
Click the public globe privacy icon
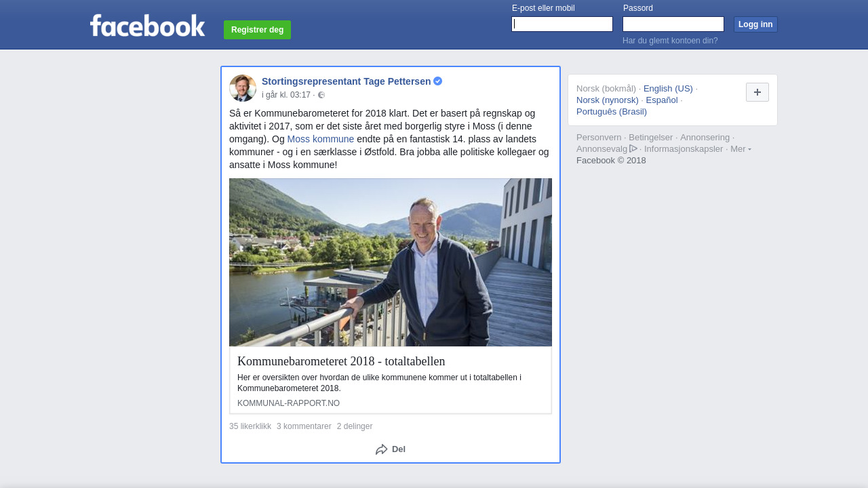(x=321, y=95)
